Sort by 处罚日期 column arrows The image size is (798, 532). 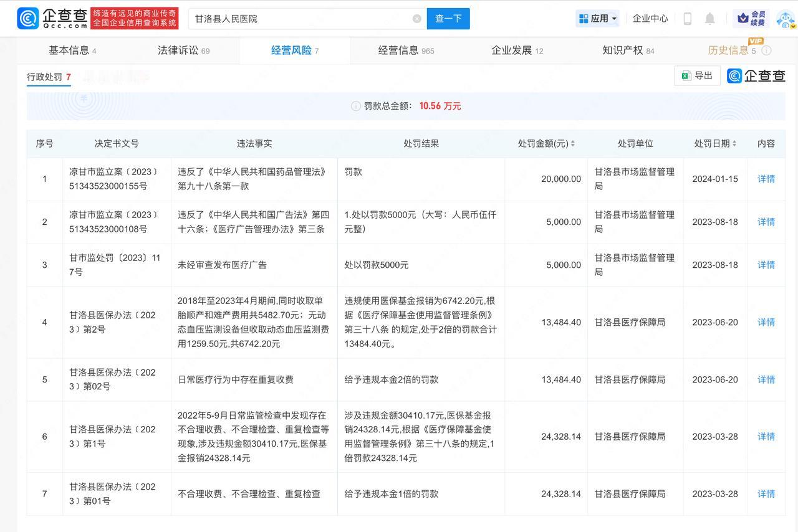click(x=734, y=144)
